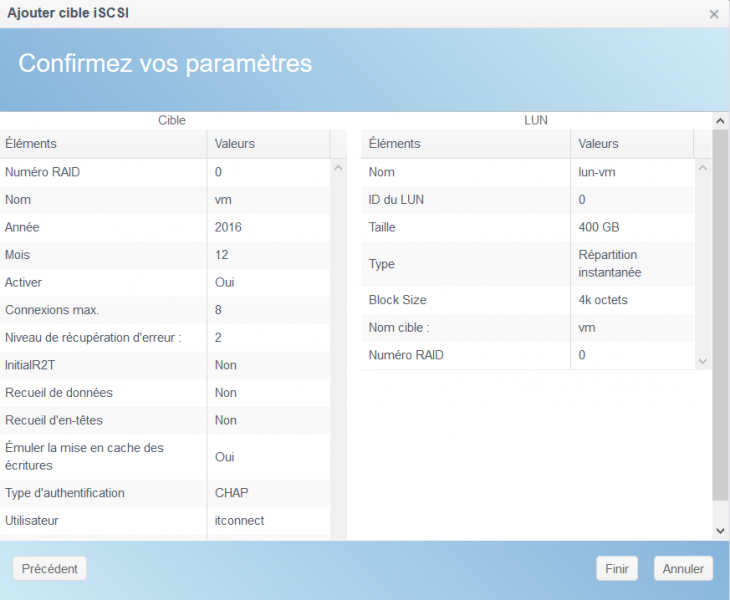This screenshot has width=730, height=600.
Task: Select the ID du LUN row
Action: click(x=465, y=199)
